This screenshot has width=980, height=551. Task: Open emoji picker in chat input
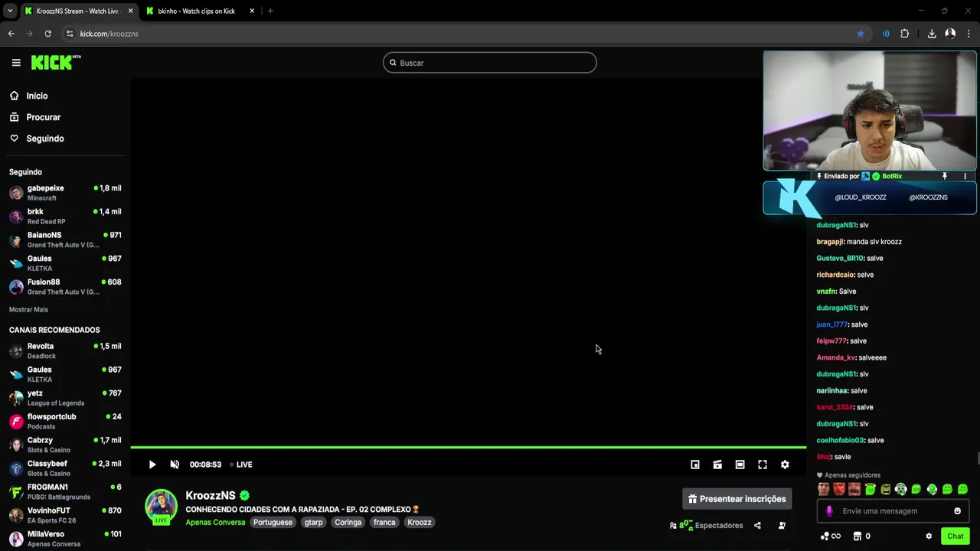(x=957, y=511)
